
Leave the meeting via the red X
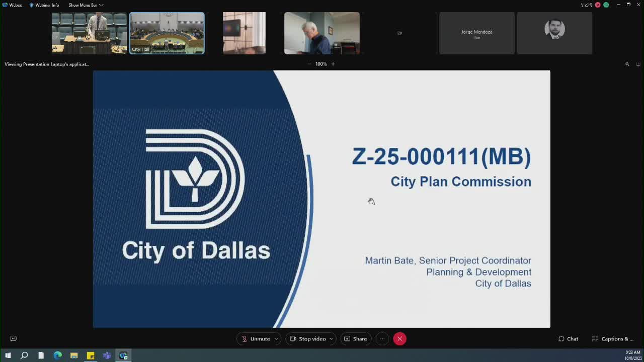[399, 338]
